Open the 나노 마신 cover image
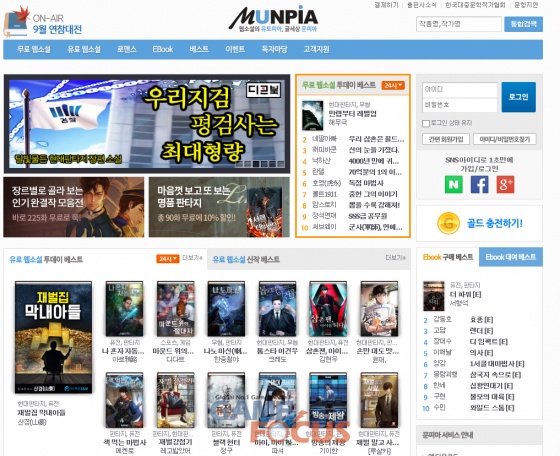The height and width of the screenshot is (456, 560). click(x=226, y=309)
